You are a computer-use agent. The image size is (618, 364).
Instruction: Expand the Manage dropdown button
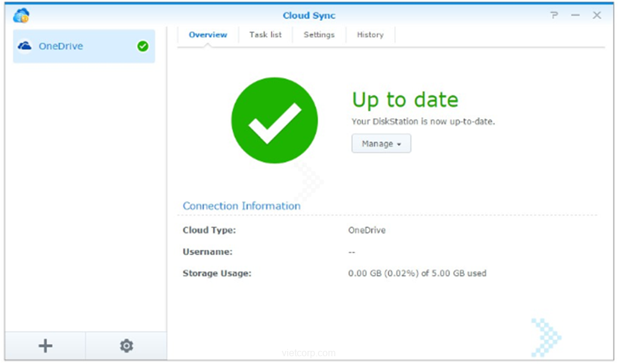[381, 144]
